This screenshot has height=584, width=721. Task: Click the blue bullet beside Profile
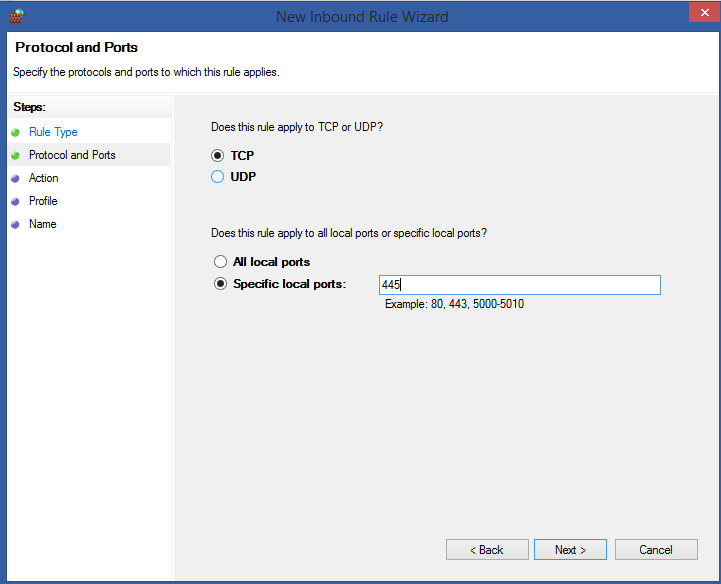tap(15, 201)
